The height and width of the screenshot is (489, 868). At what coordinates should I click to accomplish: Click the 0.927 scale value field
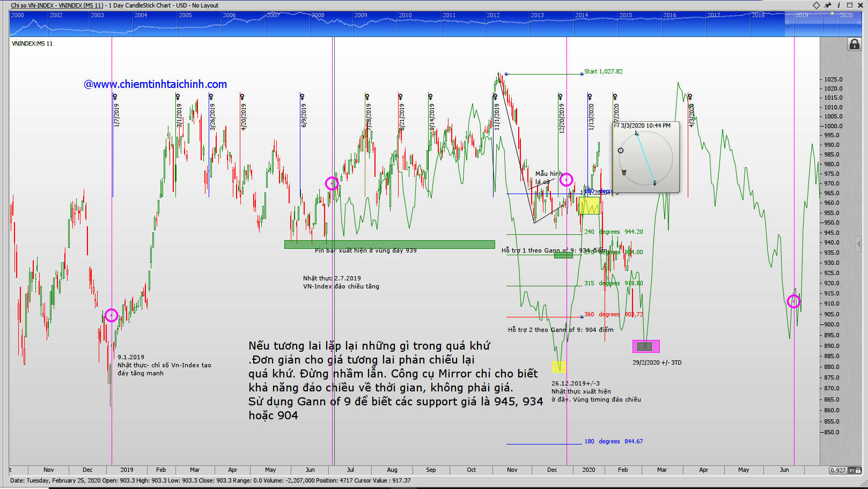click(x=837, y=470)
